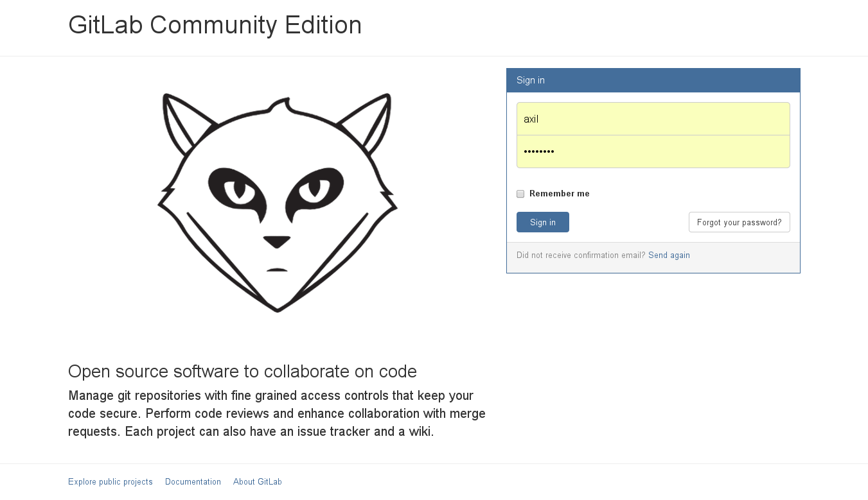This screenshot has height=500, width=868.
Task: Click the 'Remember me' label text
Action: point(559,194)
